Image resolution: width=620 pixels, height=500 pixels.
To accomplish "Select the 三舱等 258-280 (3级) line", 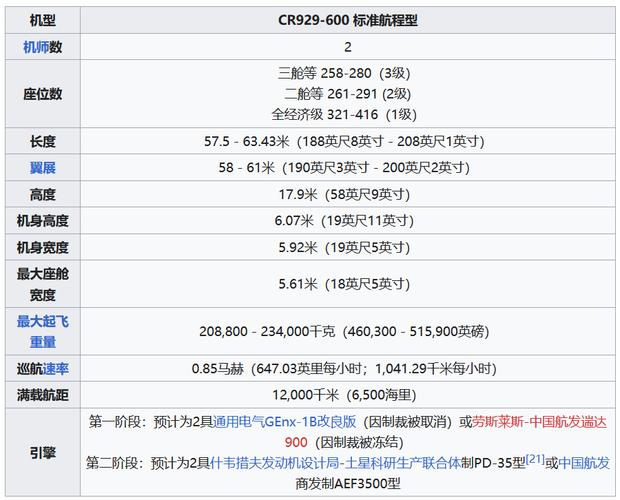I will tap(344, 73).
